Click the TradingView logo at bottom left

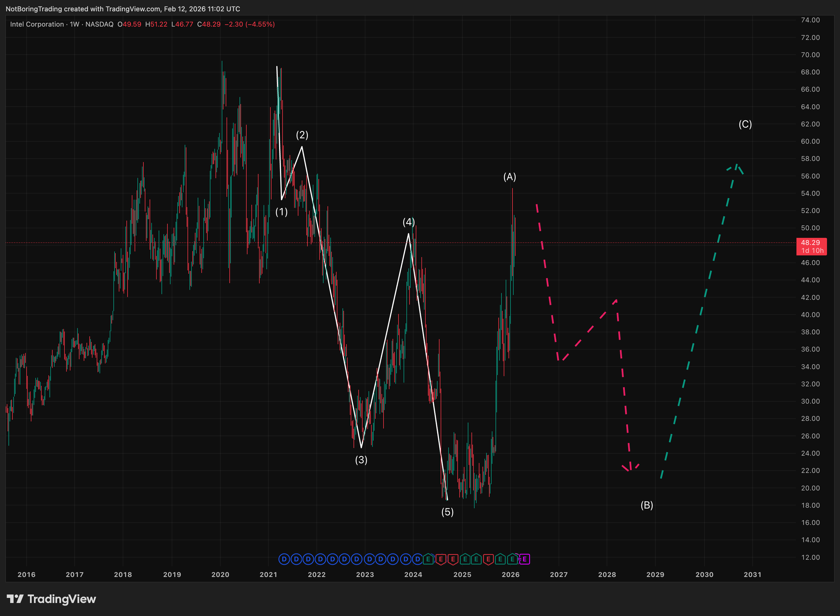pyautogui.click(x=51, y=599)
